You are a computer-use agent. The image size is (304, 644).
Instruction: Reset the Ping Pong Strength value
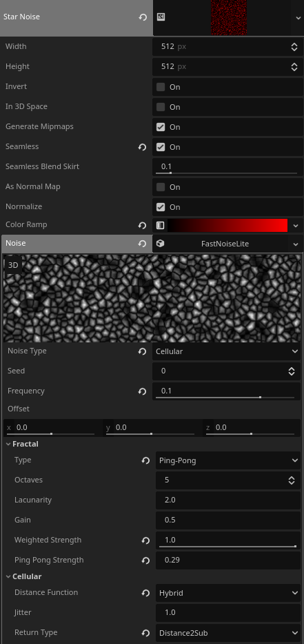tap(145, 560)
